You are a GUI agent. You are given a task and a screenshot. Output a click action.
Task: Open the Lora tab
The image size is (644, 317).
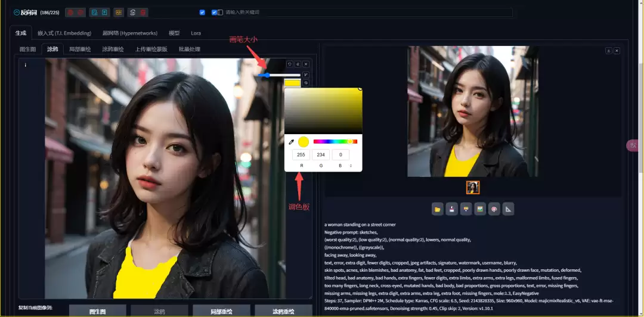click(196, 33)
